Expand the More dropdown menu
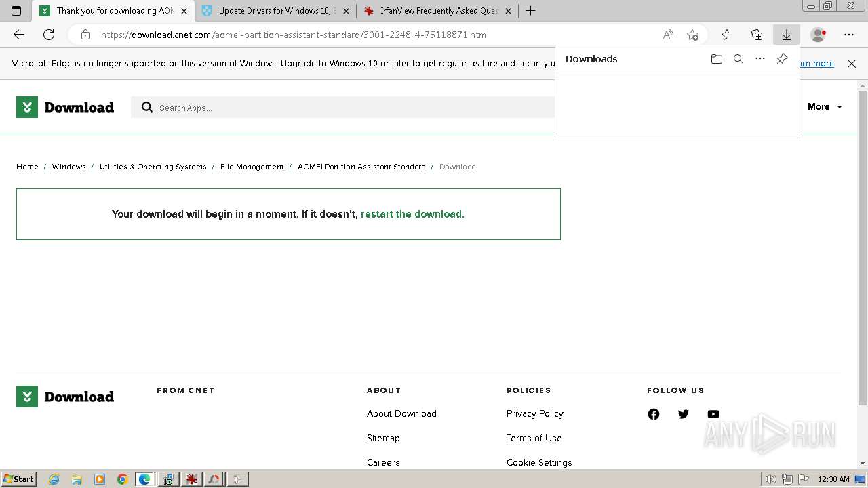The width and height of the screenshot is (868, 488). pyautogui.click(x=825, y=107)
